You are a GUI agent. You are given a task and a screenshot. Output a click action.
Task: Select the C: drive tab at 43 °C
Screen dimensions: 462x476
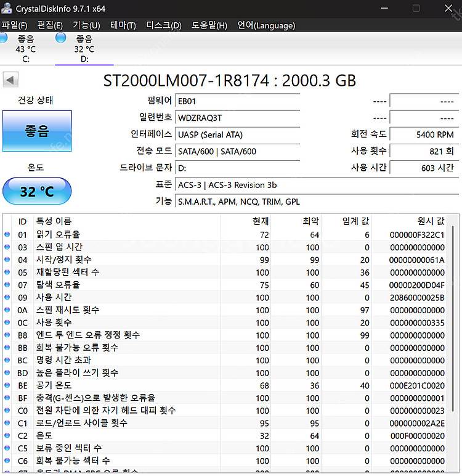coord(26,49)
